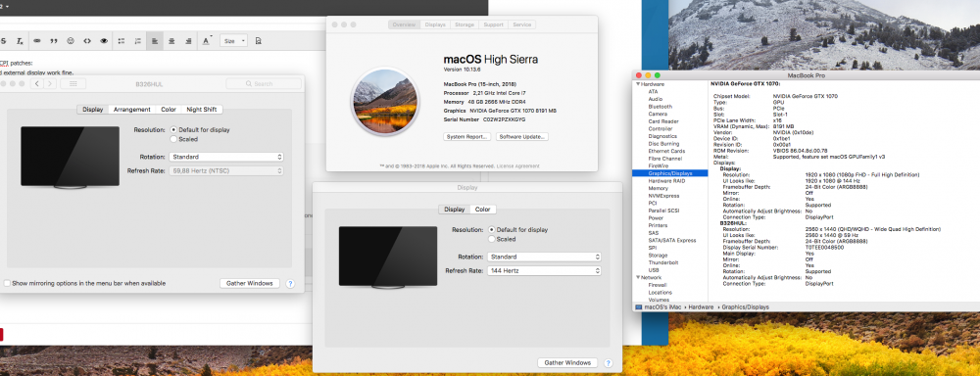Select Firewall under Network in sidebar

658,285
